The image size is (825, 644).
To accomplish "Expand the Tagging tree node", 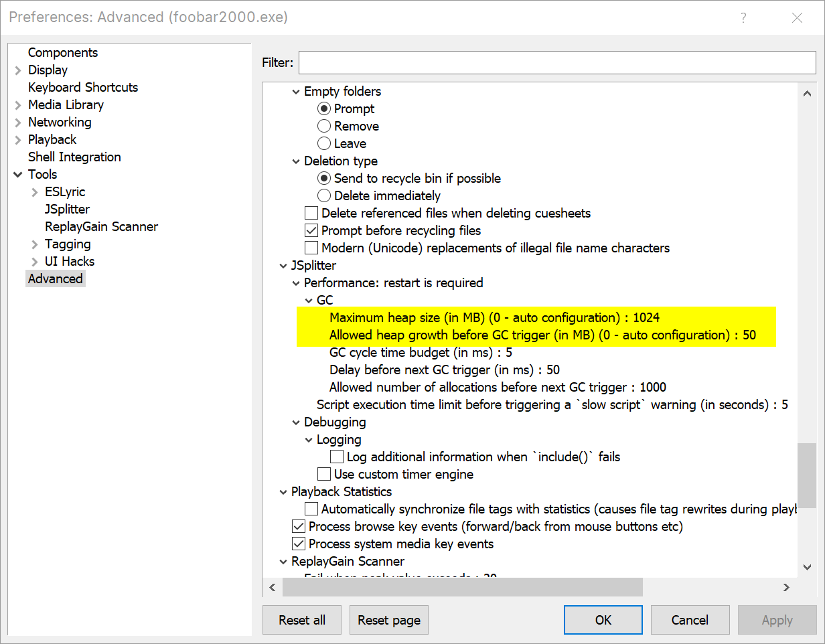I will tap(35, 244).
